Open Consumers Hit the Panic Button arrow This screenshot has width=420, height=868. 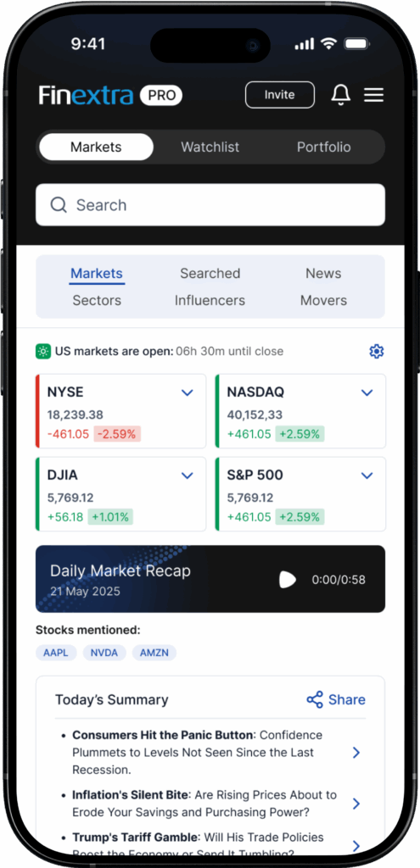[x=356, y=753]
